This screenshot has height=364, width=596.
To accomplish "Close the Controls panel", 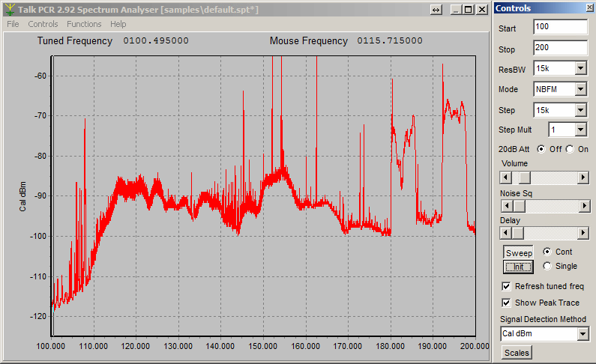I will tap(590, 7).
